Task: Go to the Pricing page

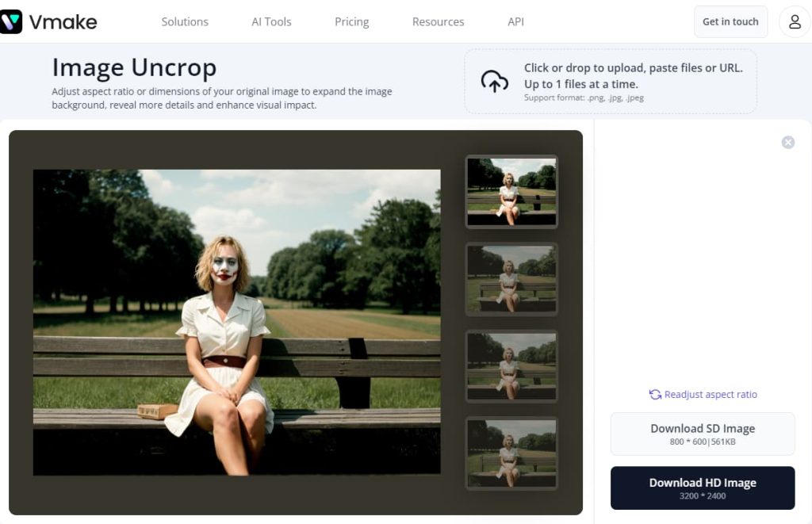Action: point(351,21)
